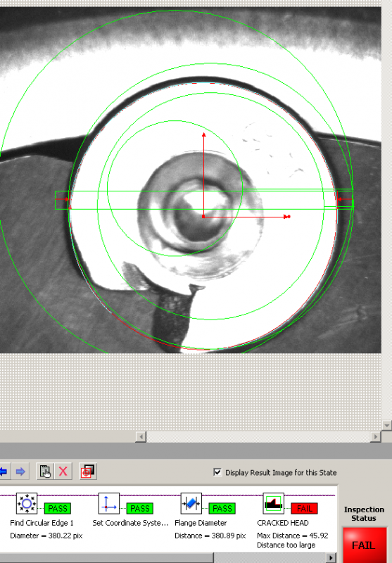
Task: Click image vertical scrollbar down arrow
Action: [x=386, y=425]
